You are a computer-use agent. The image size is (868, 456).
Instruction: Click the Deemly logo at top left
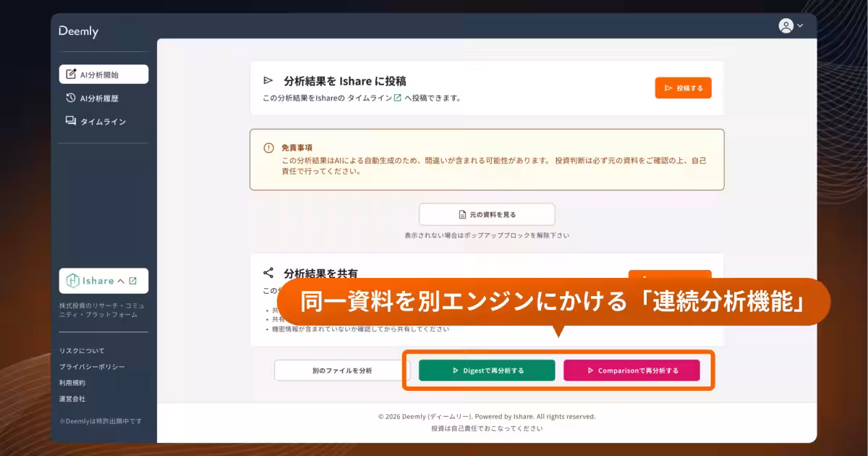[x=78, y=31]
